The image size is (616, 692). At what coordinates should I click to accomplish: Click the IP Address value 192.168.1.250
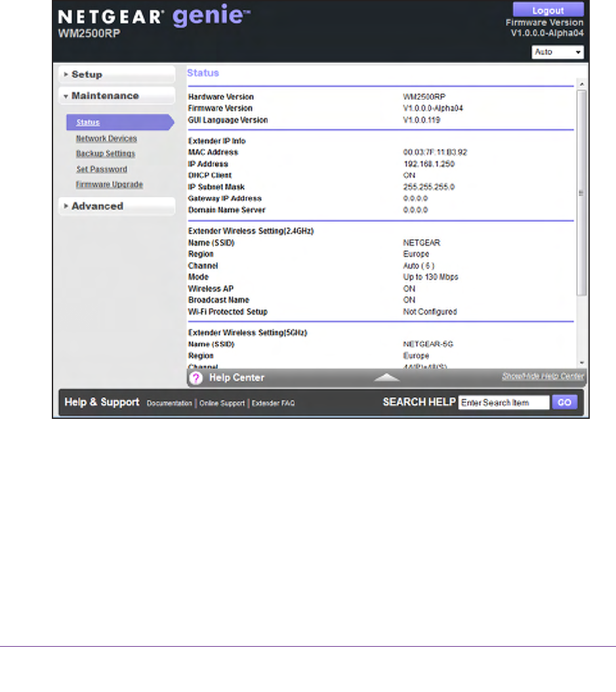point(429,163)
